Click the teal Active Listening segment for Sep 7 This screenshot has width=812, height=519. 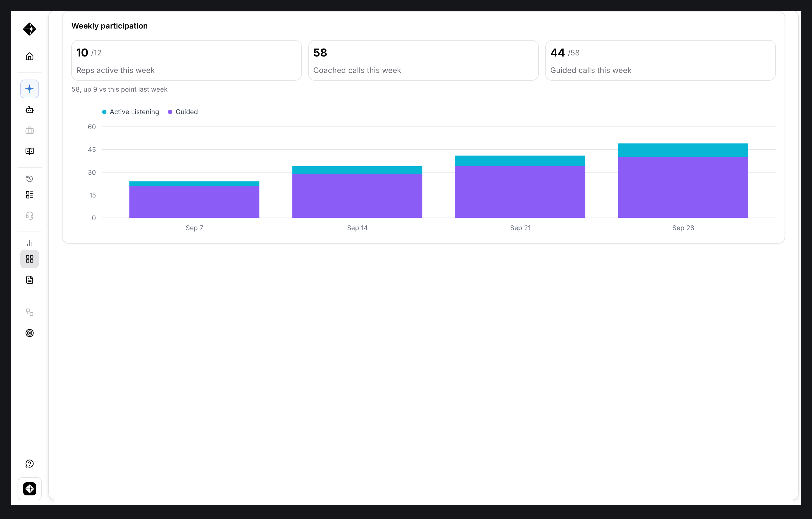(x=194, y=184)
